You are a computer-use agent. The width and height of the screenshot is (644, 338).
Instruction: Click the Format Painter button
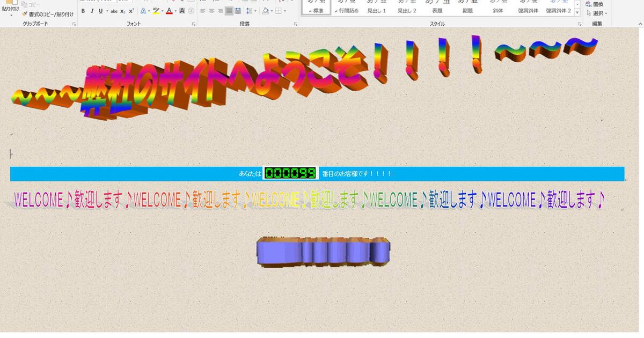pos(48,14)
